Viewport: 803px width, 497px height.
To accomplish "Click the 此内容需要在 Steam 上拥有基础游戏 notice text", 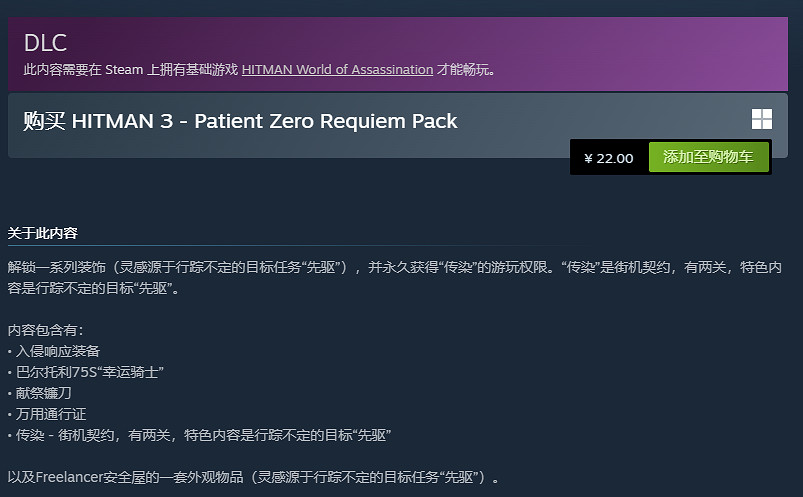I will tap(130, 70).
